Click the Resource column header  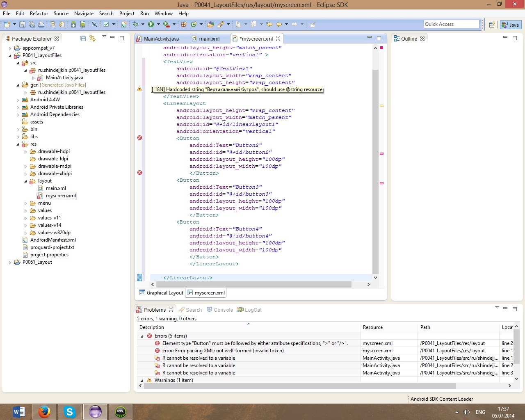pyautogui.click(x=389, y=327)
